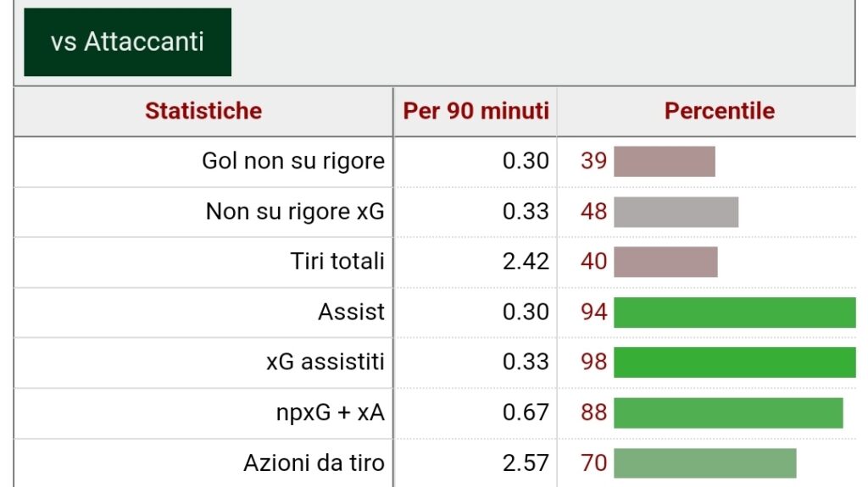Click the percentile 39 bar for Gol non su rigore
This screenshot has height=487, width=868.
665,162
